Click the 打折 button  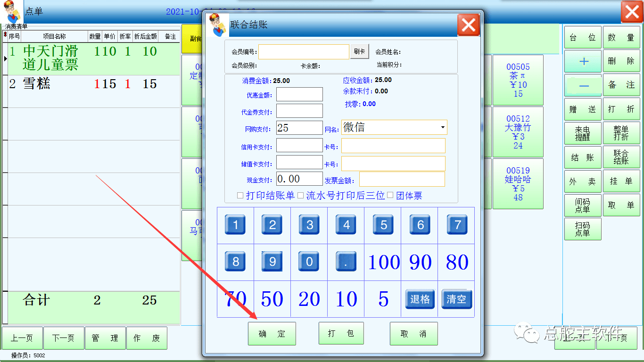point(621,109)
